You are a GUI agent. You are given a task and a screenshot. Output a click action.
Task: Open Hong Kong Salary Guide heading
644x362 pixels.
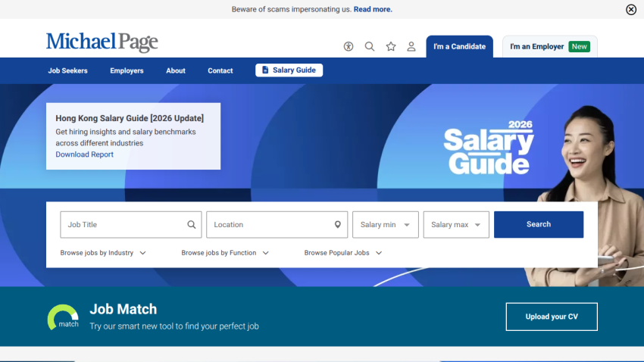pos(130,118)
